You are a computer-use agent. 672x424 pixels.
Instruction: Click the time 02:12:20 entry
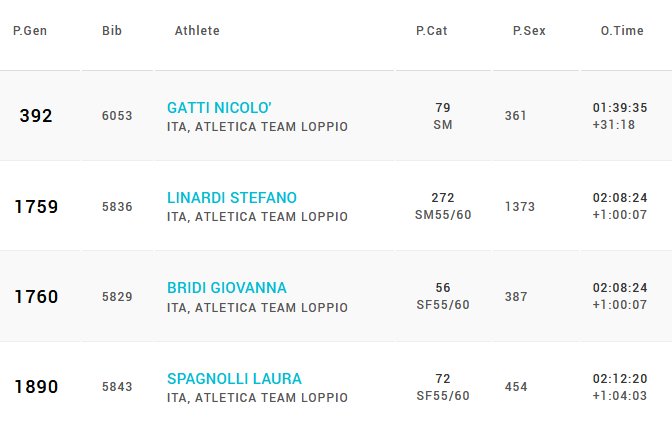(x=620, y=379)
